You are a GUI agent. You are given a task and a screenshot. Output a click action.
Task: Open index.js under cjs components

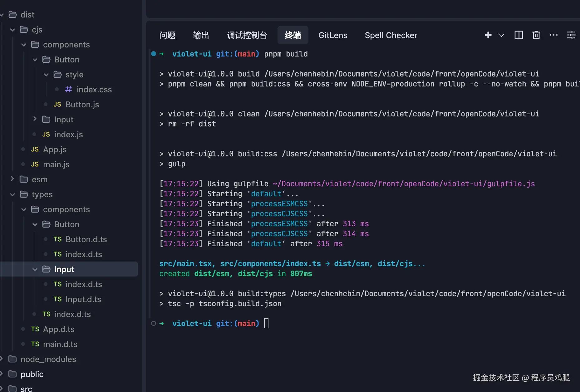click(68, 135)
